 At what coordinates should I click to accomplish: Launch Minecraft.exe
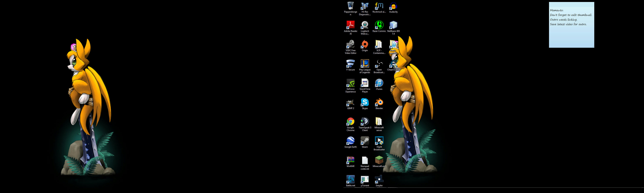379,162
